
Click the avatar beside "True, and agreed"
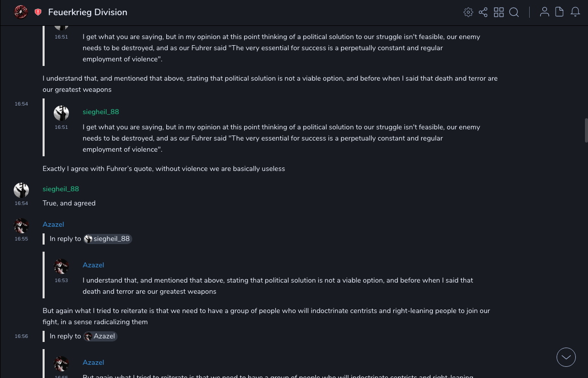(21, 190)
